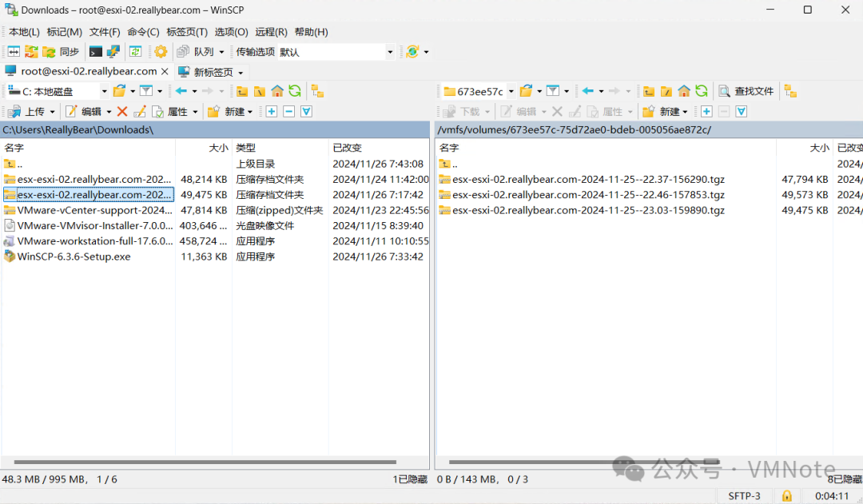
Task: Click local select files plus icon
Action: tap(272, 112)
